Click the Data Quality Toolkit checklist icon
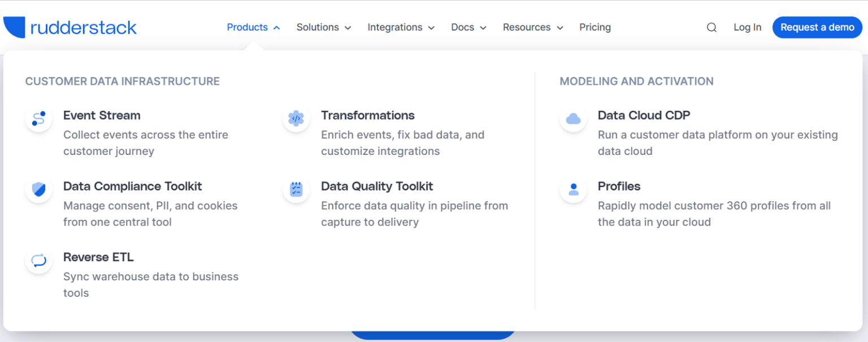Image resolution: width=868 pixels, height=342 pixels. coord(296,189)
